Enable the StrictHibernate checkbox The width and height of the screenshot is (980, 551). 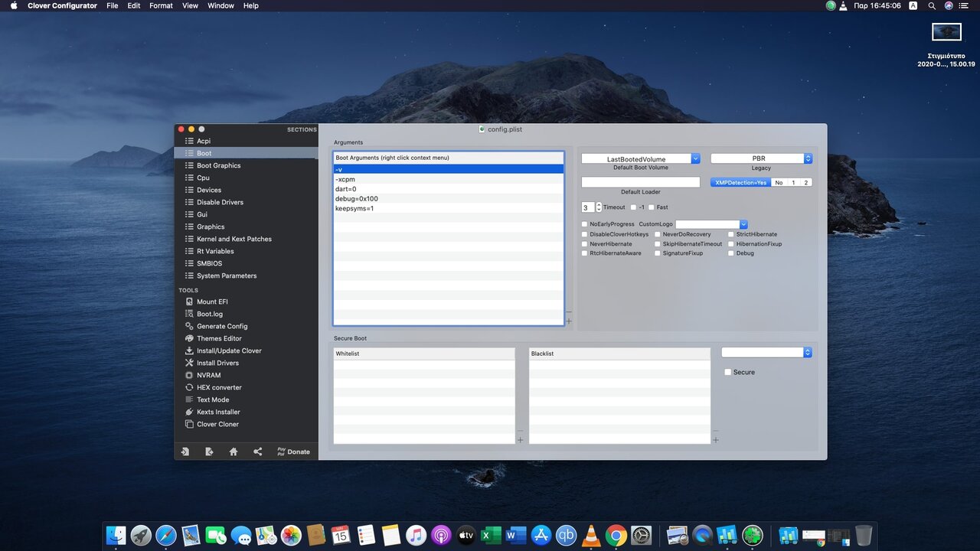click(x=731, y=234)
